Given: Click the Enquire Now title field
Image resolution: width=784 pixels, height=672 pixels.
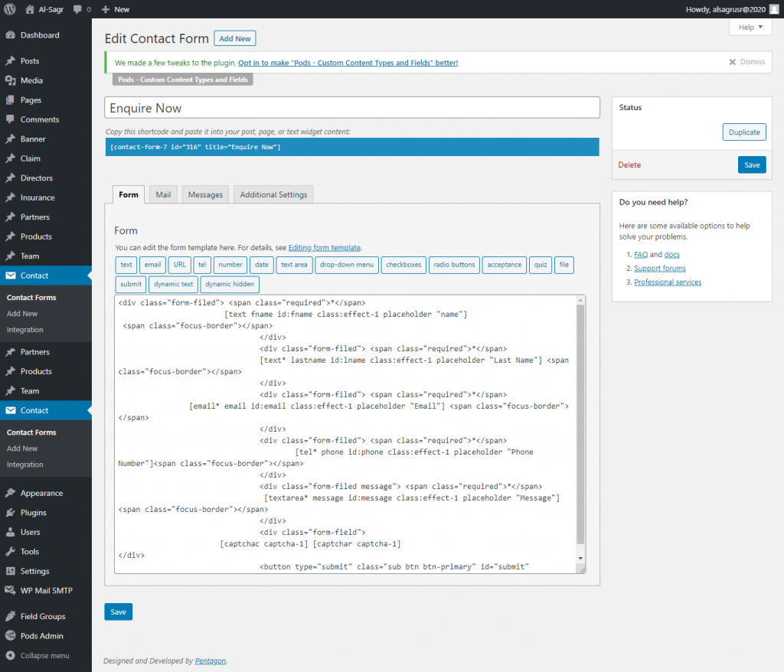Looking at the screenshot, I should click(351, 108).
